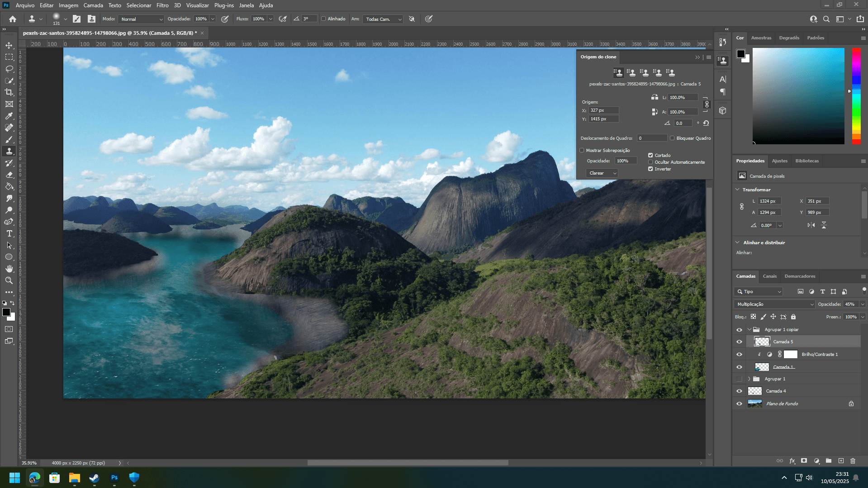Select the Eyedropper tool
The height and width of the screenshot is (488, 868).
(x=9, y=116)
